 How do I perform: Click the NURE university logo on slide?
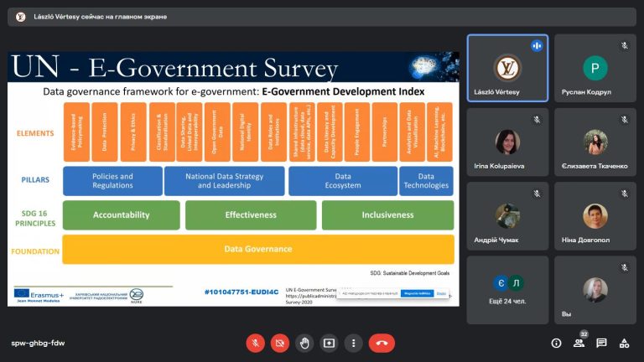137,295
